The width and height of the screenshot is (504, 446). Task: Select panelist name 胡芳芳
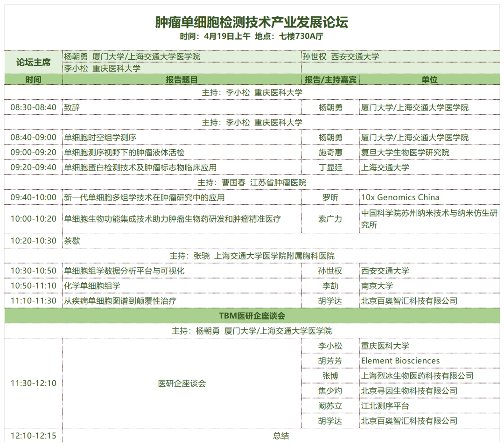click(330, 361)
